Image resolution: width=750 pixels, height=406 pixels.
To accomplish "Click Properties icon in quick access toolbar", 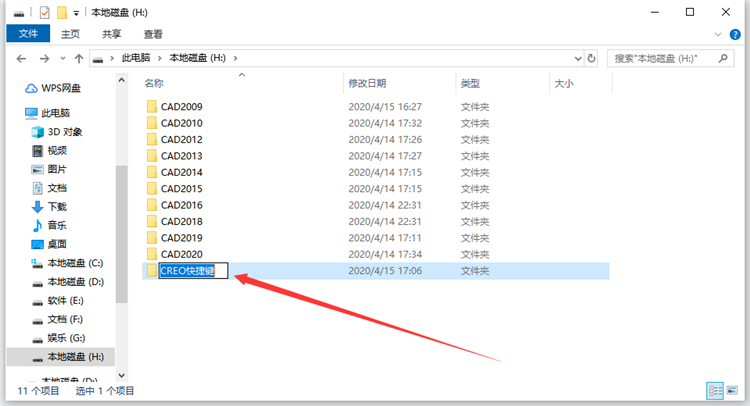I will [44, 12].
